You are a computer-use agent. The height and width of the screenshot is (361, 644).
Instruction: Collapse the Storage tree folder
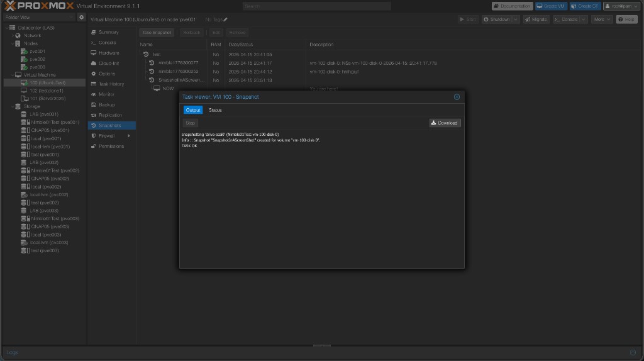pyautogui.click(x=12, y=106)
